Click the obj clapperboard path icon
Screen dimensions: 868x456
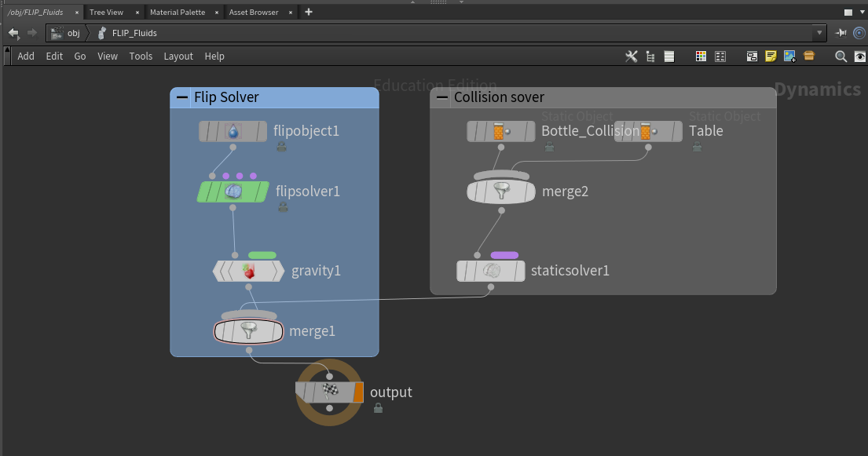pyautogui.click(x=57, y=33)
